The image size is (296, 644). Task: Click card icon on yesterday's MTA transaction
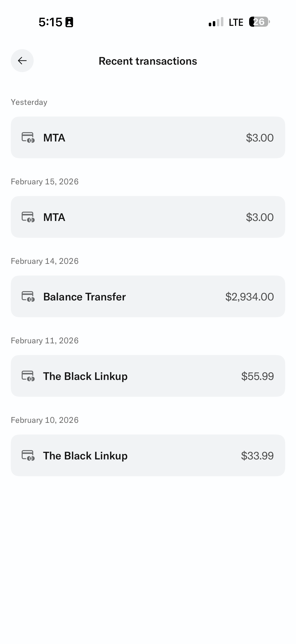click(28, 137)
